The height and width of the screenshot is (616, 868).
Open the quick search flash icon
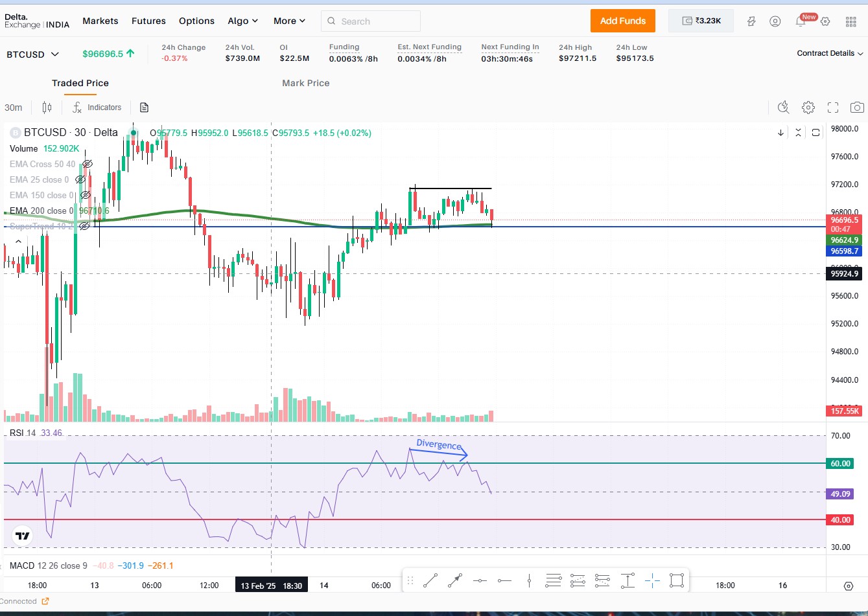[783, 108]
